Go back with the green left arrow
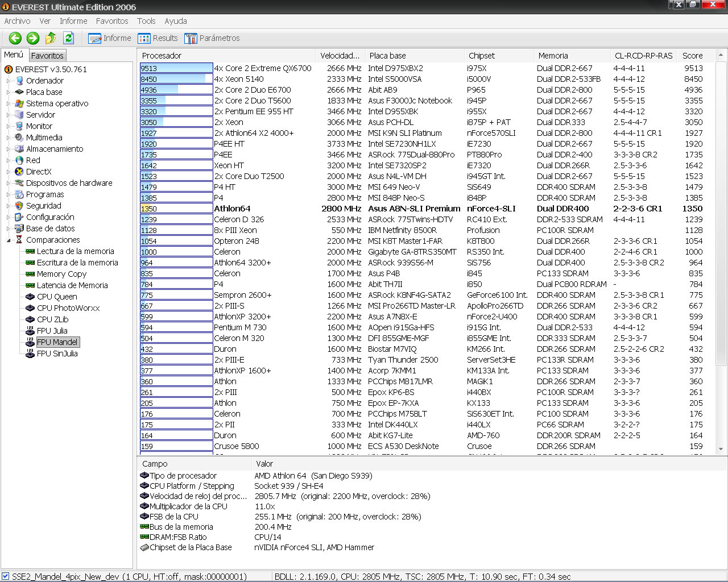728x582 pixels. (15, 38)
